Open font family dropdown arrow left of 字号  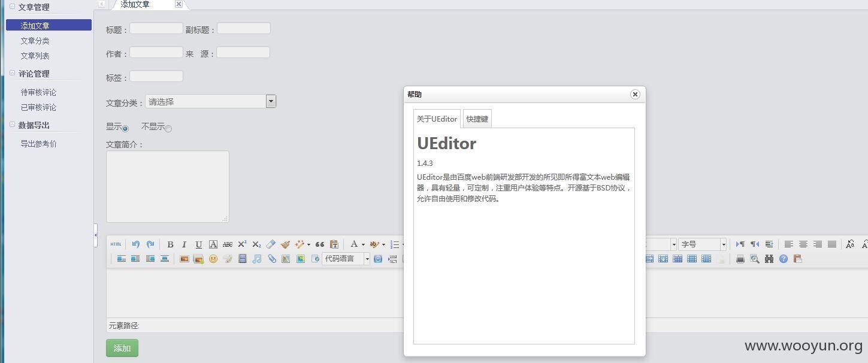[x=674, y=244]
